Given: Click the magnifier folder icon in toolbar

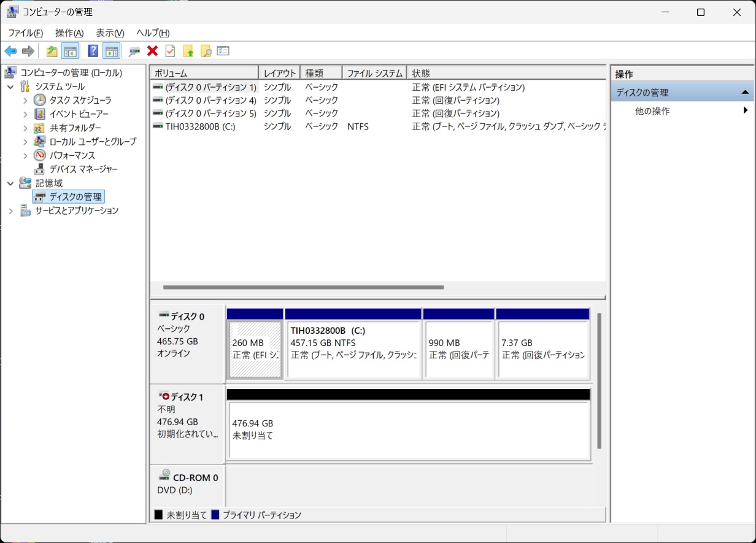Looking at the screenshot, I should 206,51.
